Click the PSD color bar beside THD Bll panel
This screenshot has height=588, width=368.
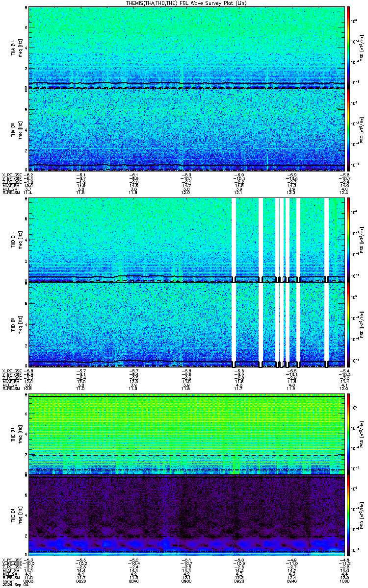tap(348, 324)
